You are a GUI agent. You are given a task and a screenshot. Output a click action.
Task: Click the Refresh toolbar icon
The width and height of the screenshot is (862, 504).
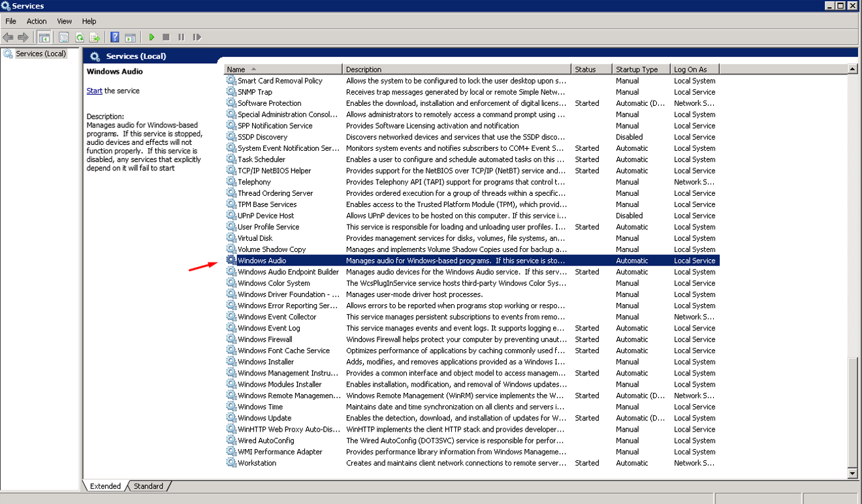(x=79, y=37)
